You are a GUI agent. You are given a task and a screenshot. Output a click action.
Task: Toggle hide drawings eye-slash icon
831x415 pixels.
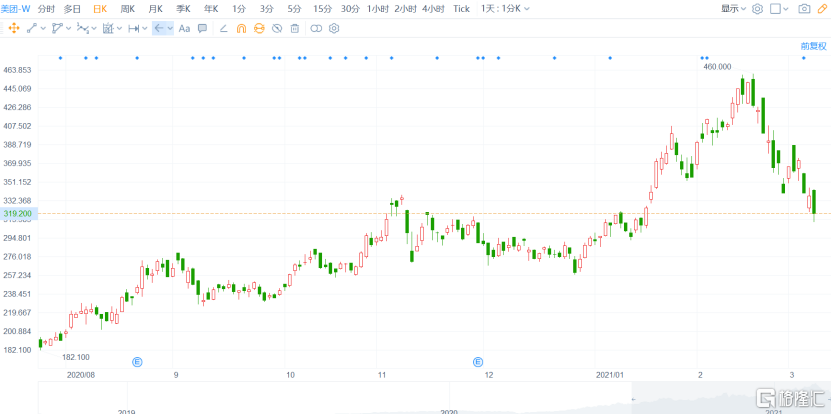click(277, 28)
